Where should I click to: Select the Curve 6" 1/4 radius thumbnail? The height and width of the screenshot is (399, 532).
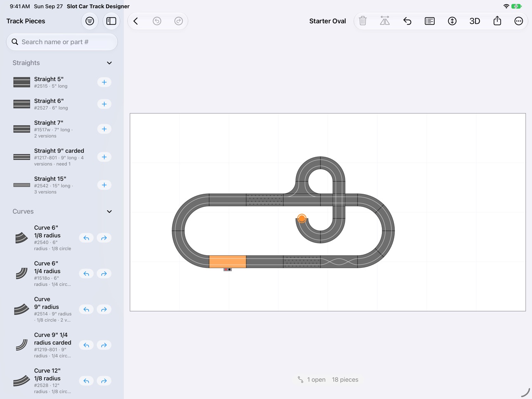[21, 273]
